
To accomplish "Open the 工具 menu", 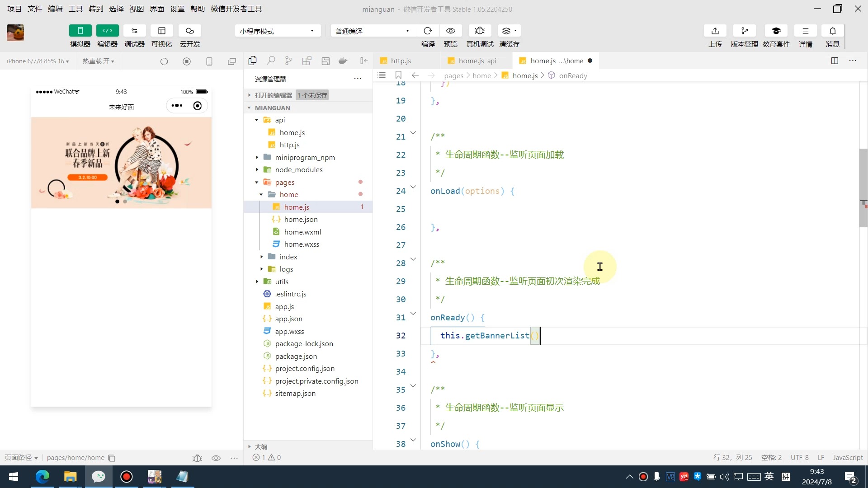I will tap(75, 9).
